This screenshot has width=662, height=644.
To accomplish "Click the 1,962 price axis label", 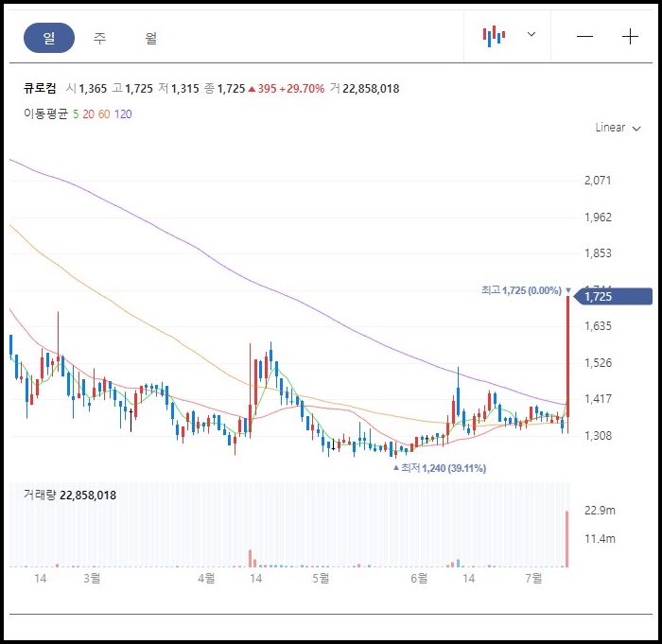I will [x=598, y=218].
